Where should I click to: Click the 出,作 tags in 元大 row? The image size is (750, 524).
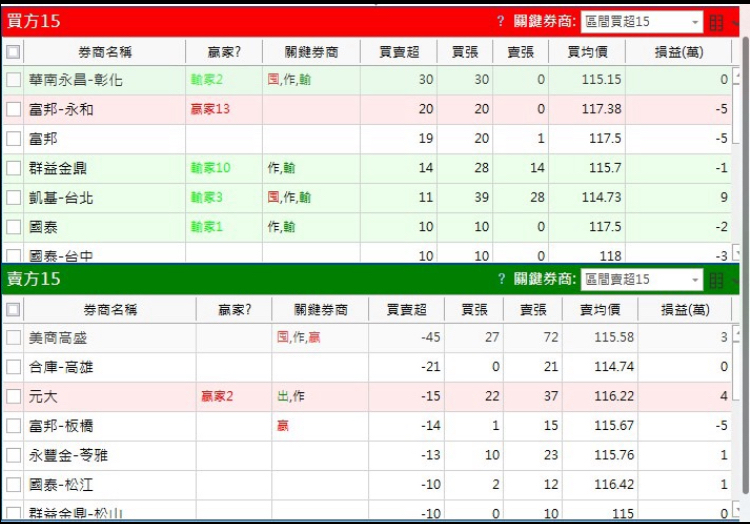[291, 396]
